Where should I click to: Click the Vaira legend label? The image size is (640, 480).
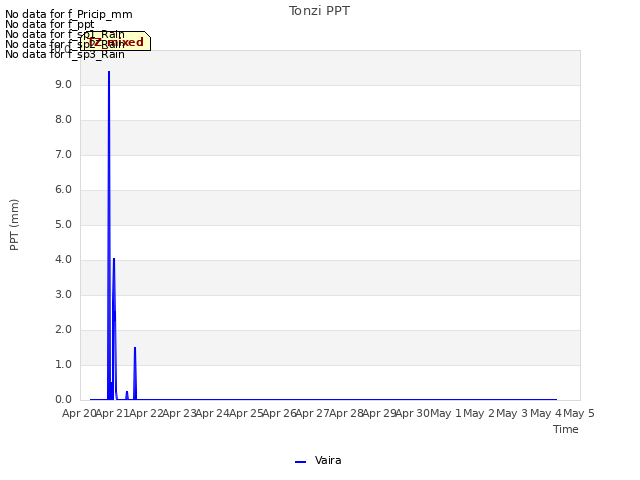[328, 460]
